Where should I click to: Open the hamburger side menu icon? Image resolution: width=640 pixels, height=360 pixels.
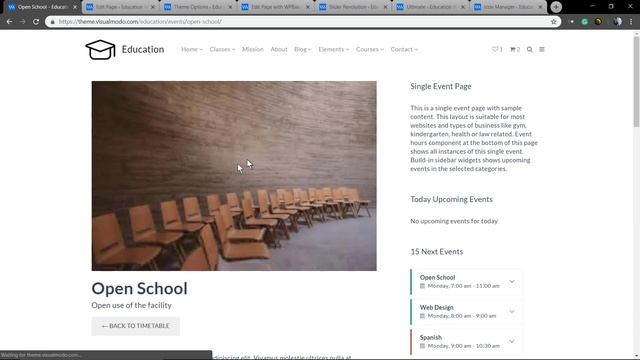pos(542,49)
